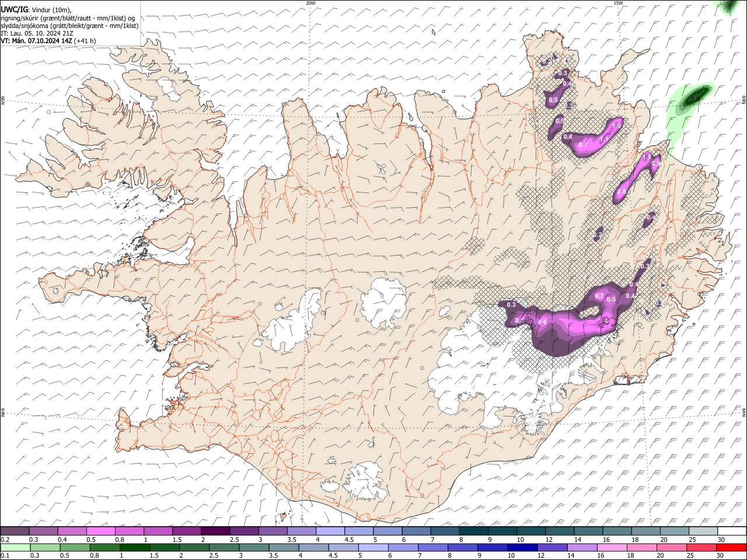Pick lower rain legend swatch starting at 2
The width and height of the screenshot is (747, 560).
pyautogui.click(x=194, y=547)
